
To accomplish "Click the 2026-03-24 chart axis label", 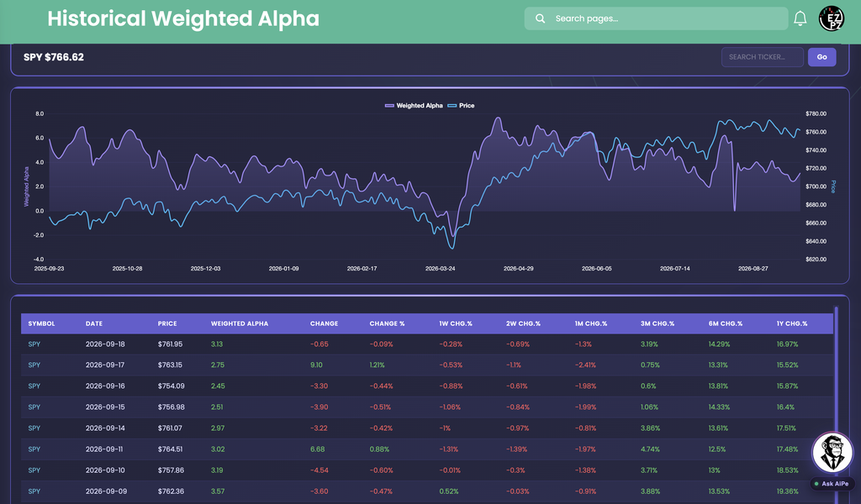I will (441, 269).
